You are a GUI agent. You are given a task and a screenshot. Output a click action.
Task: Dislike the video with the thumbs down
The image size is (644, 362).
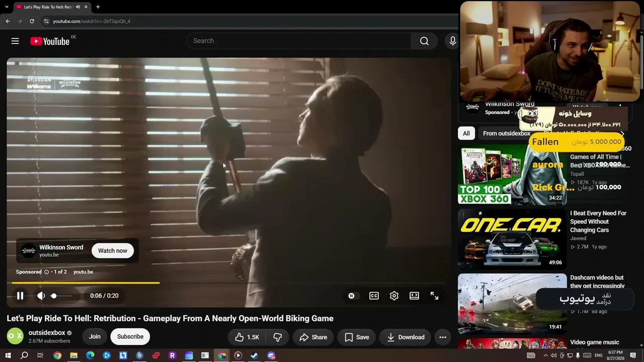click(277, 337)
